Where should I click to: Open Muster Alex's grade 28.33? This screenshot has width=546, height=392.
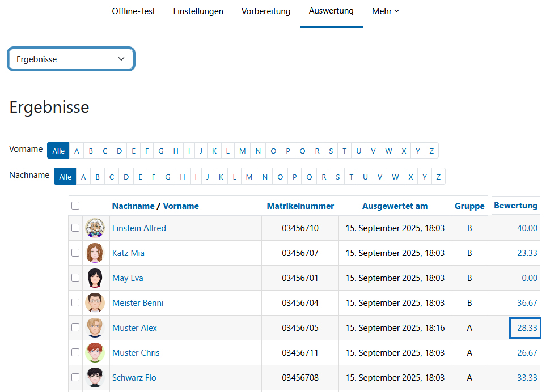(527, 327)
